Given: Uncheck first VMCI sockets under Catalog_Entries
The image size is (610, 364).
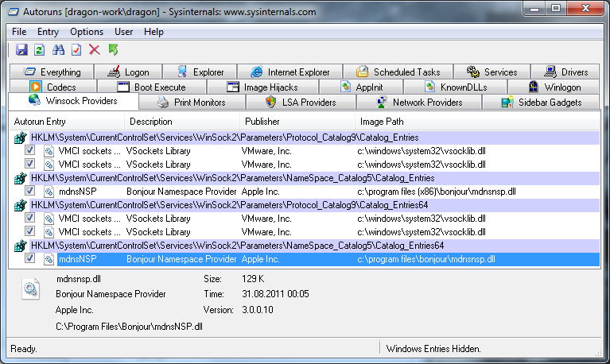Looking at the screenshot, I should tap(29, 150).
